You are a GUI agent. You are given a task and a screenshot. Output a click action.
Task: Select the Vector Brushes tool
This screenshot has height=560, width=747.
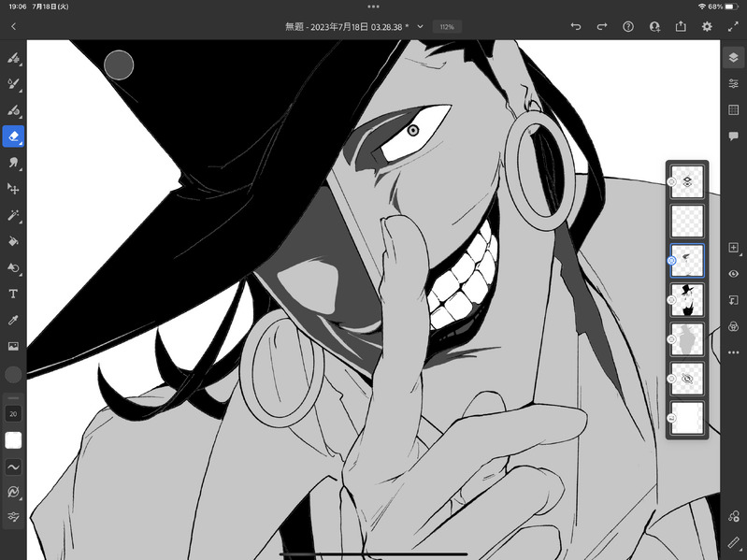click(13, 110)
